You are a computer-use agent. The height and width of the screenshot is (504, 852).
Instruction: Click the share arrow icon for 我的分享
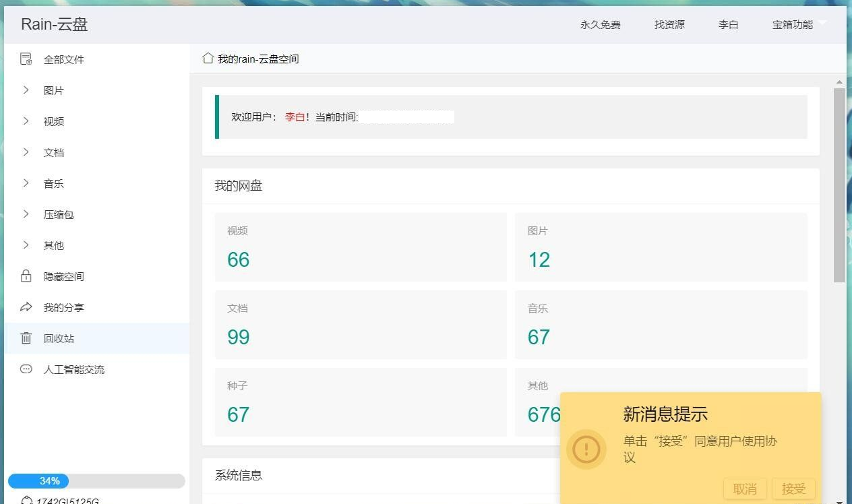26,307
